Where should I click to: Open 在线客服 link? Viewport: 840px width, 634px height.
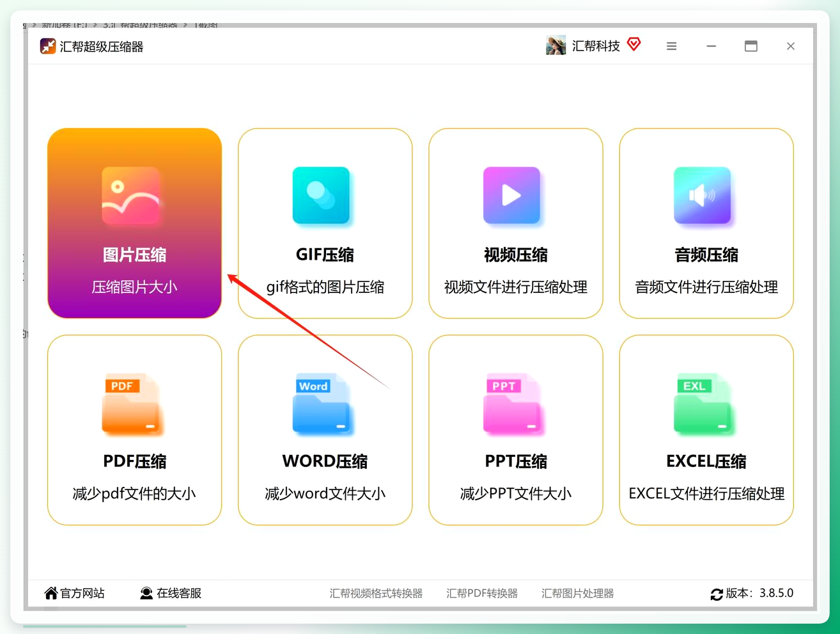(179, 593)
